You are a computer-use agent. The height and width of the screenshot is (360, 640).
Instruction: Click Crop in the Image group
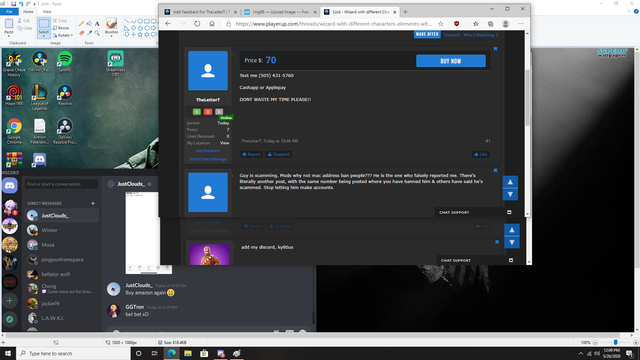(60, 20)
